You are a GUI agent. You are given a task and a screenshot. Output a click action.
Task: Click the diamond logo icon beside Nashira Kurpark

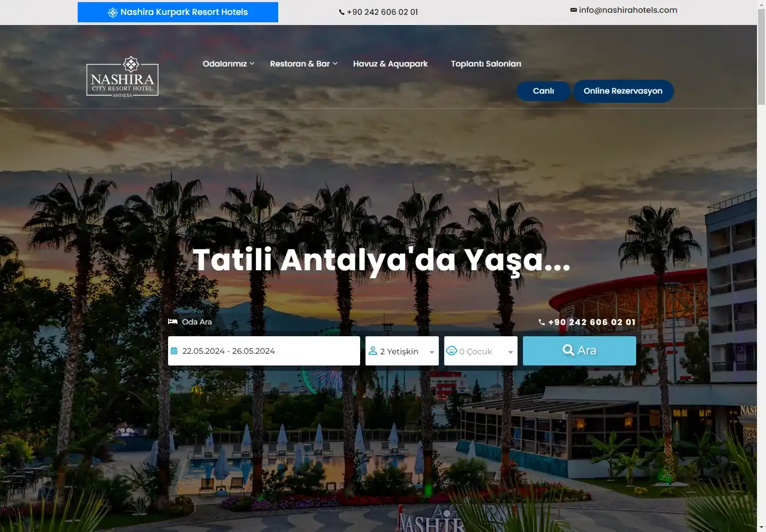[x=113, y=12]
